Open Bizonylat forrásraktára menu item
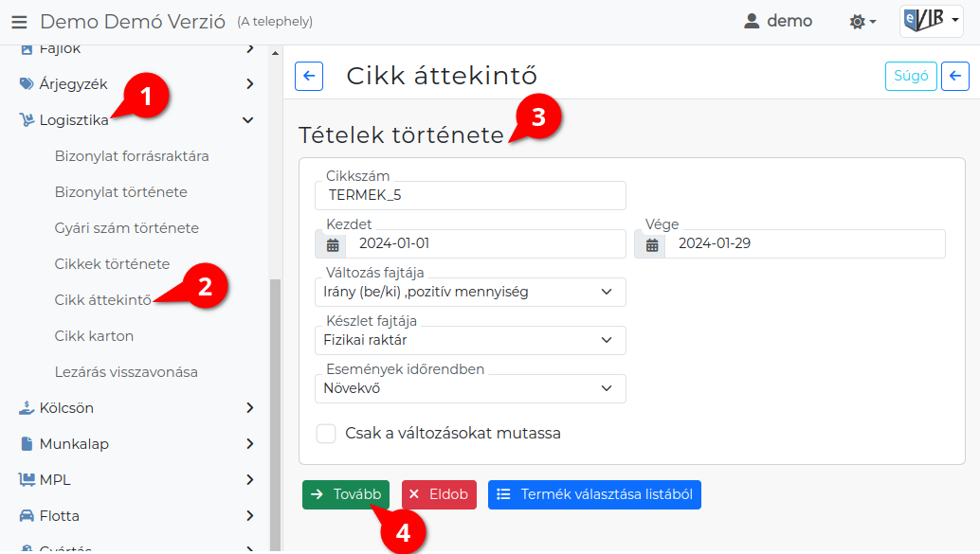 coord(132,156)
